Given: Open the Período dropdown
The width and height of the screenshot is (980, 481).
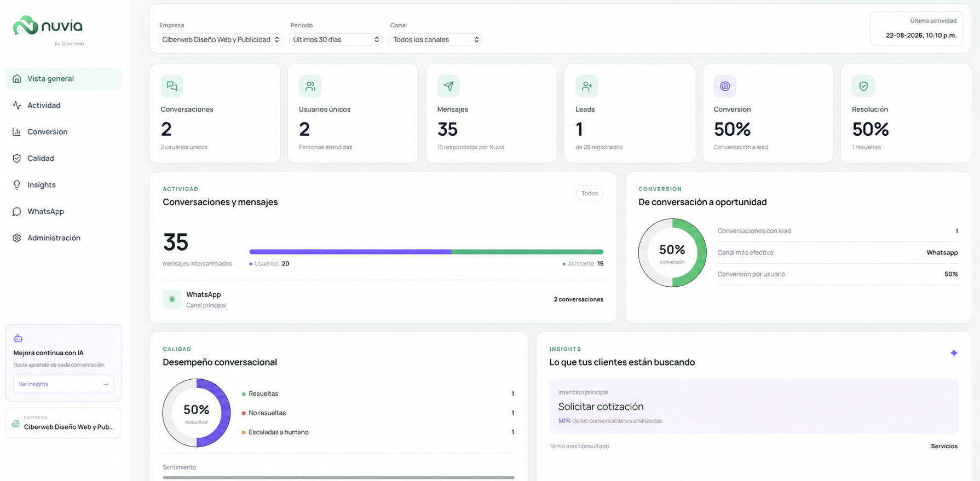Looking at the screenshot, I should click(x=336, y=39).
